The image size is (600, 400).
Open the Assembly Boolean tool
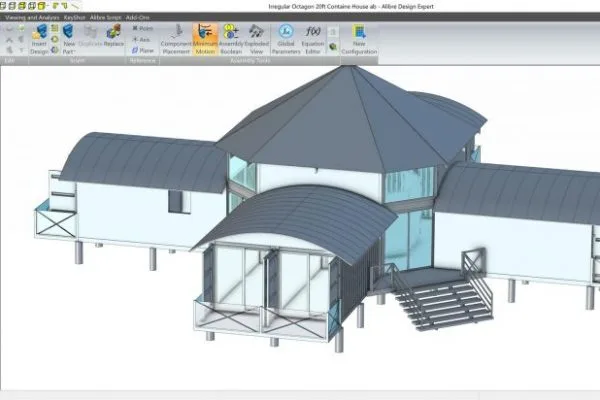tap(231, 39)
